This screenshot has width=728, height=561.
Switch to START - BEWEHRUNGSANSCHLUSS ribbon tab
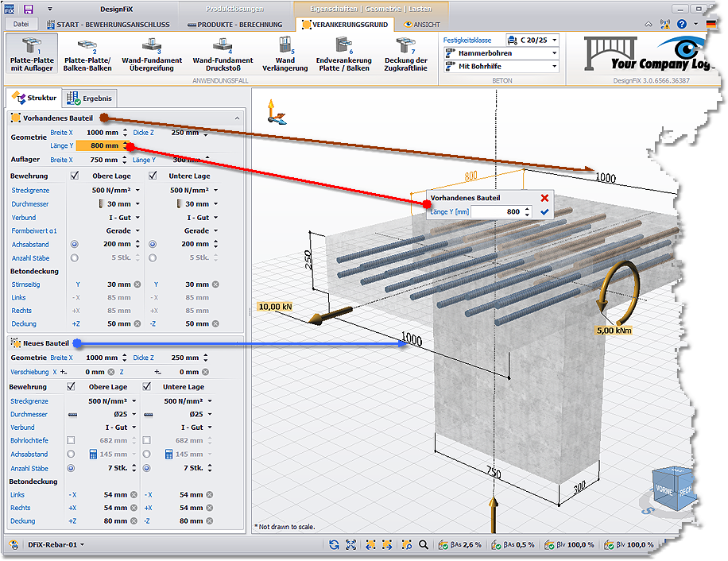(109, 25)
